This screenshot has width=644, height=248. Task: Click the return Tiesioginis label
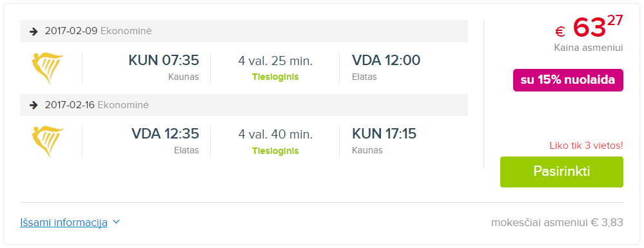click(275, 151)
